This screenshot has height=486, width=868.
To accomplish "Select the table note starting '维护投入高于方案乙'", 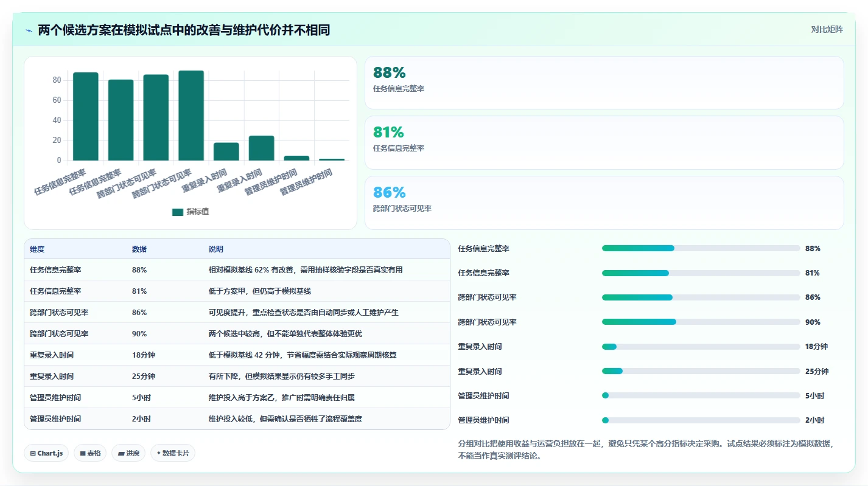I will point(282,398).
